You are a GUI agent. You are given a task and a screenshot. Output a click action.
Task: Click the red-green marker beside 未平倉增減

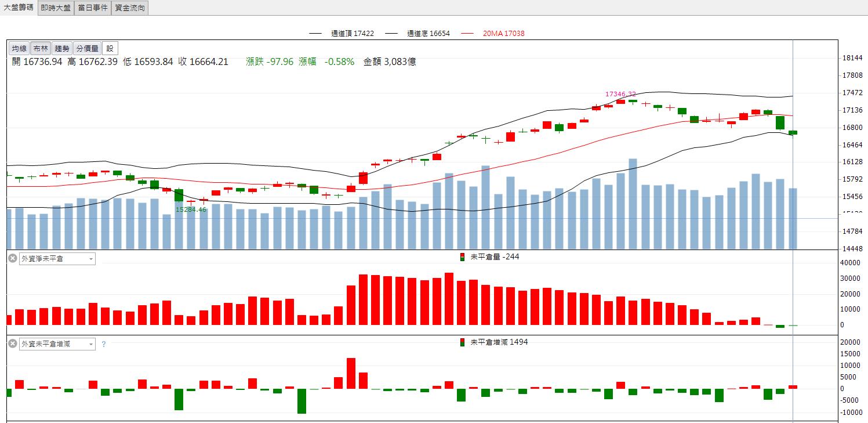click(462, 342)
